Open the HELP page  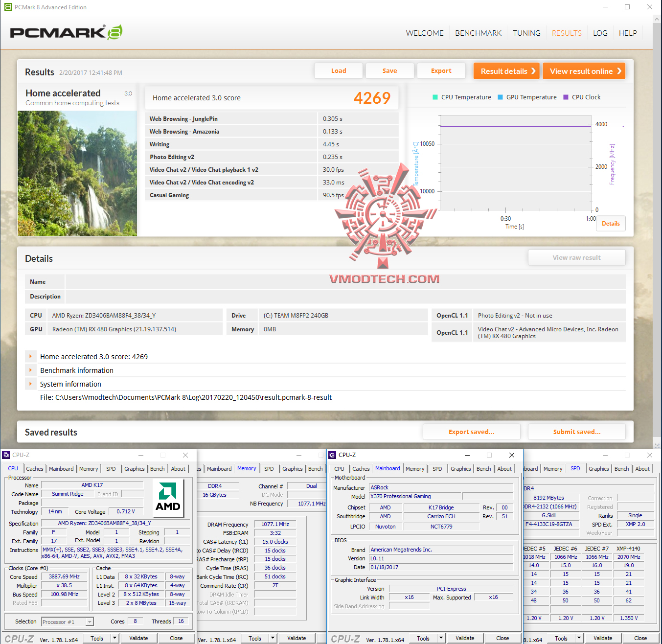click(x=628, y=33)
